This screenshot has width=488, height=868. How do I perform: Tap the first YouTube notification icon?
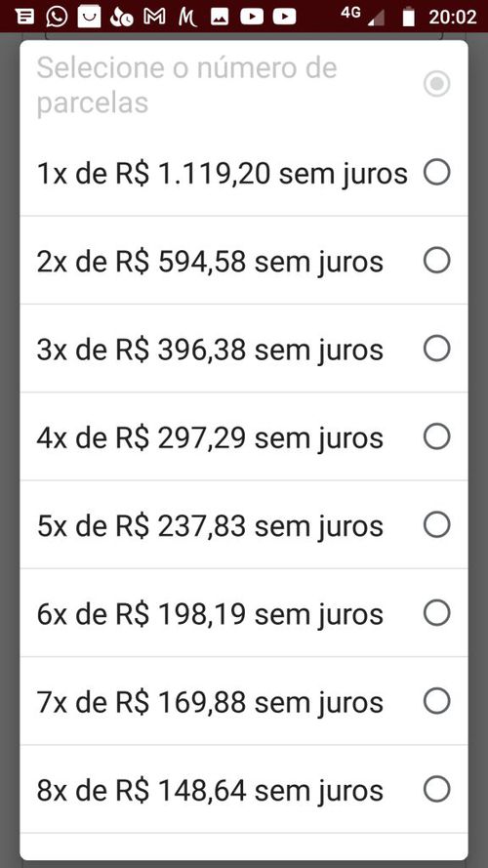pyautogui.click(x=252, y=17)
